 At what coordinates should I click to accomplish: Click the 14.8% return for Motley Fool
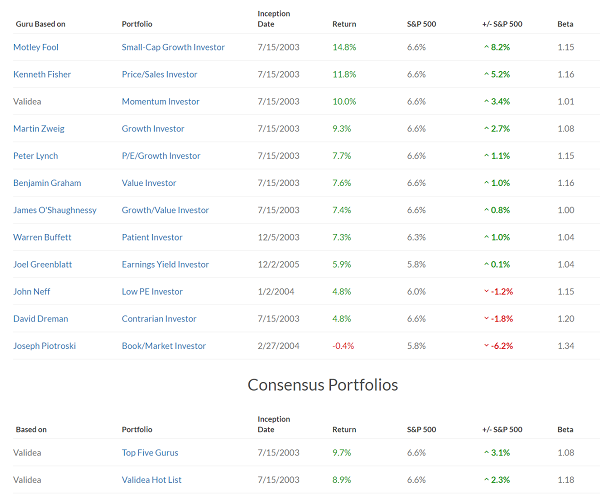pos(344,47)
